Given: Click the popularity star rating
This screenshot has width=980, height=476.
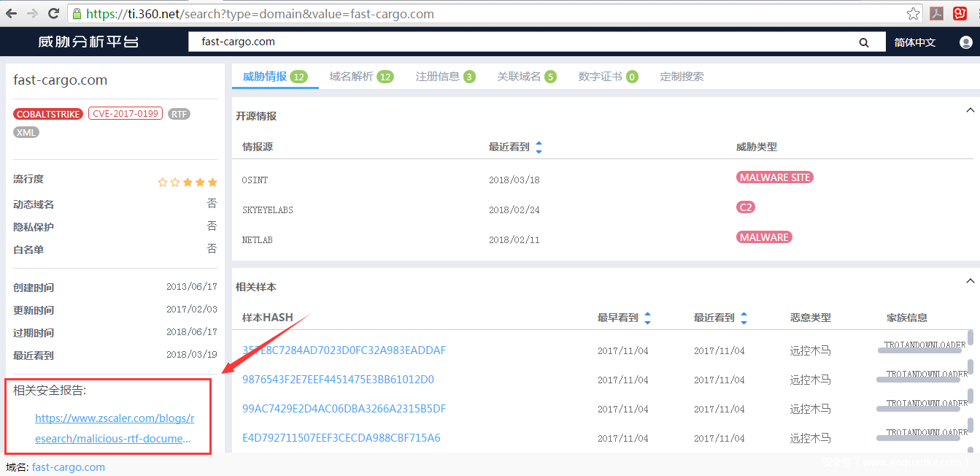Looking at the screenshot, I should (x=188, y=183).
